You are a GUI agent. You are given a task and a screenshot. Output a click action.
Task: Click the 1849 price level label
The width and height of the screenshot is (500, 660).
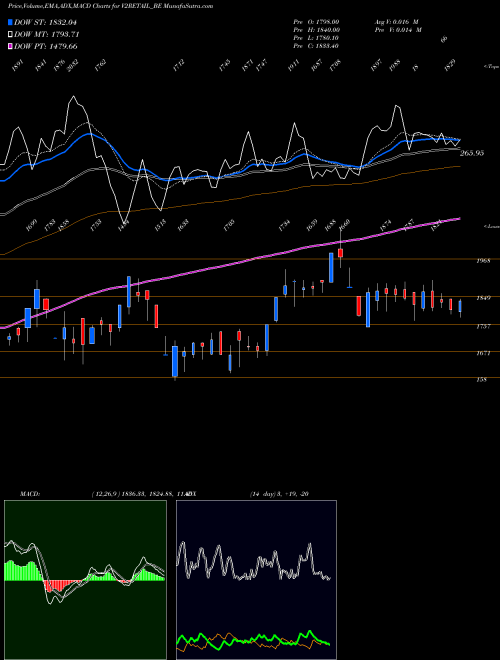pyautogui.click(x=483, y=298)
